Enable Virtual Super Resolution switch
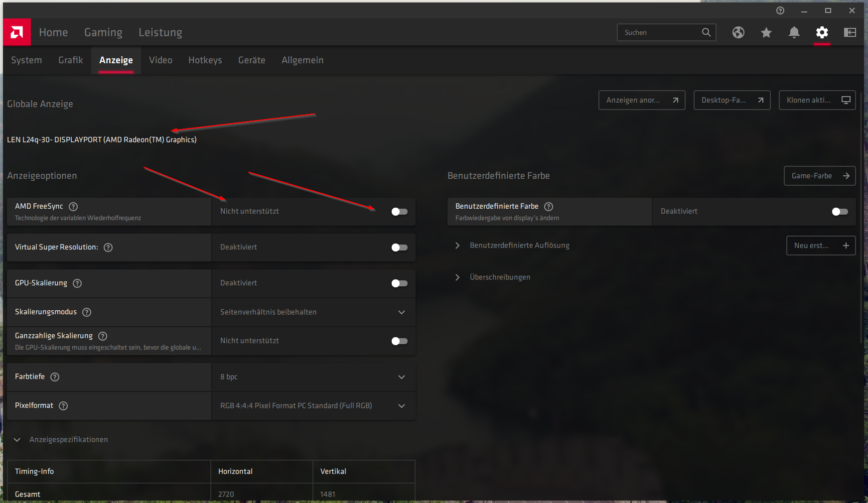 399,248
